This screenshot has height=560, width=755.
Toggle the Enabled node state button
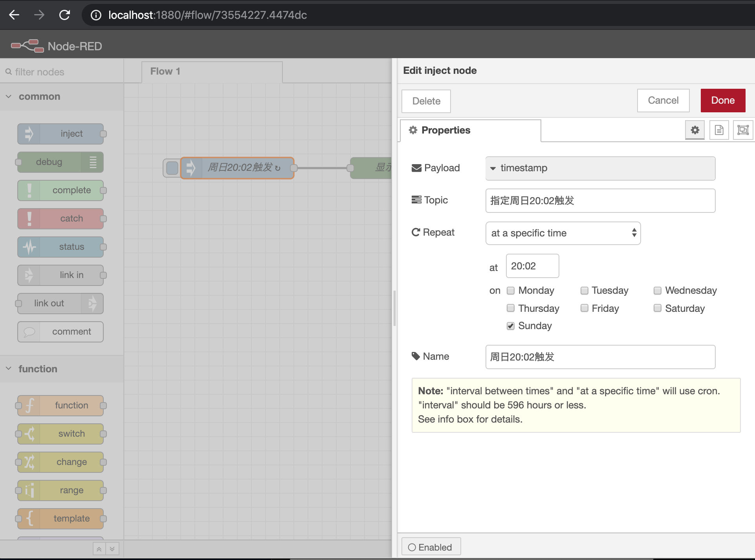pos(431,547)
